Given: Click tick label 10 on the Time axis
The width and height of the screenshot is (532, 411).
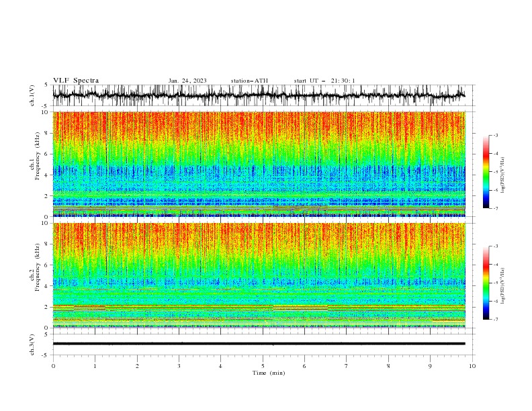Looking at the screenshot, I should tap(472, 366).
